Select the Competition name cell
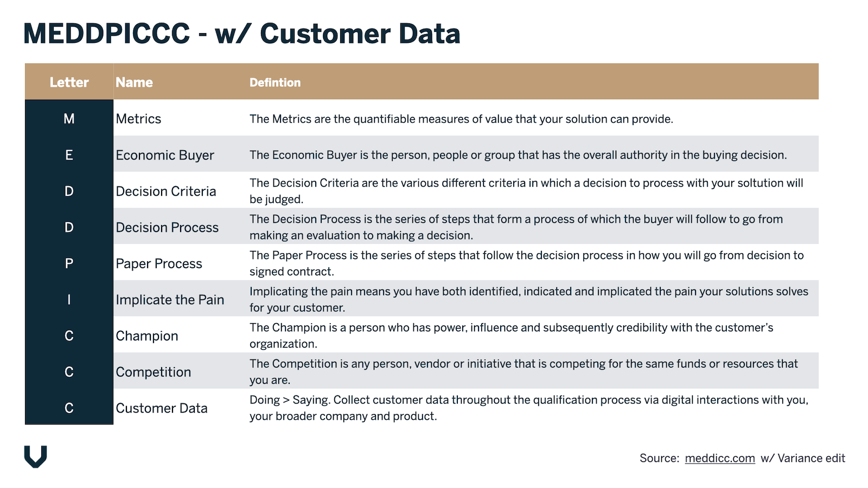This screenshot has width=868, height=488. click(154, 372)
